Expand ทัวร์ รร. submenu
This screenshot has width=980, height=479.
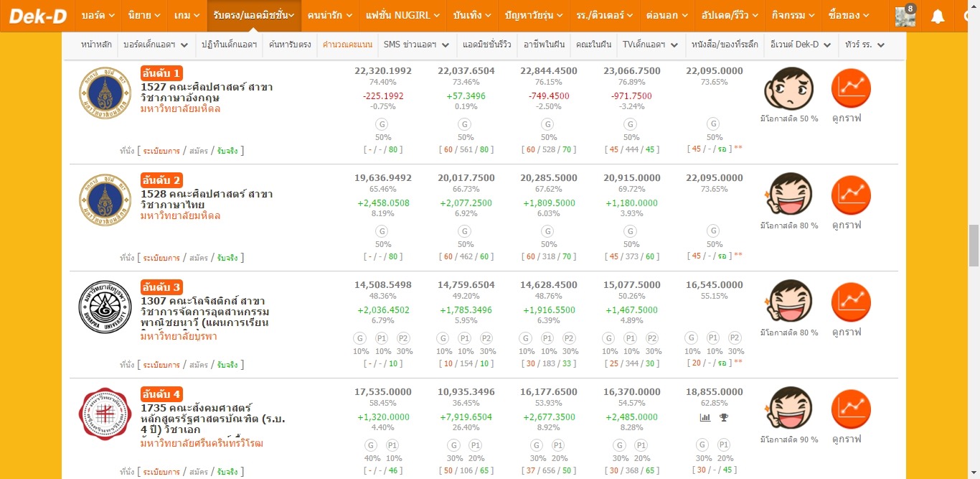coord(864,45)
